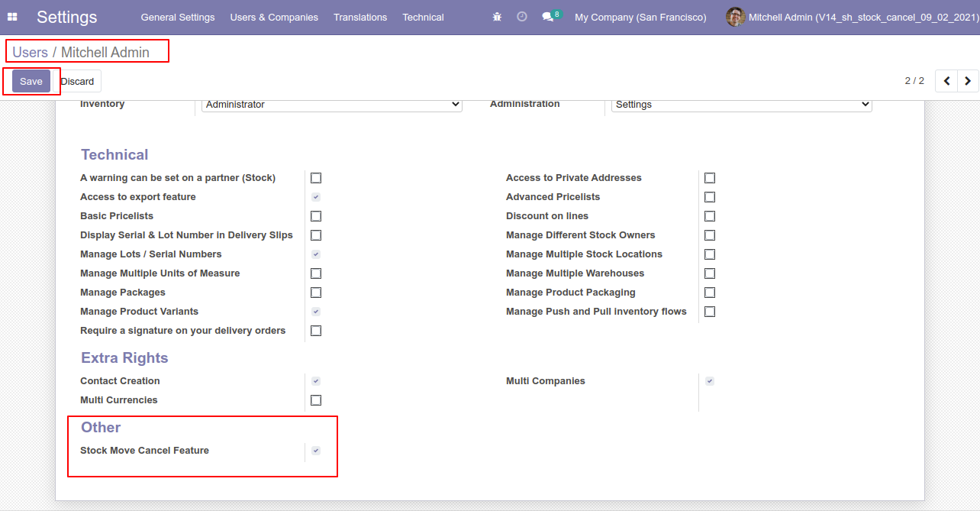The height and width of the screenshot is (511, 980).
Task: Enable Manage Multiple Units of Measure
Action: [316, 273]
